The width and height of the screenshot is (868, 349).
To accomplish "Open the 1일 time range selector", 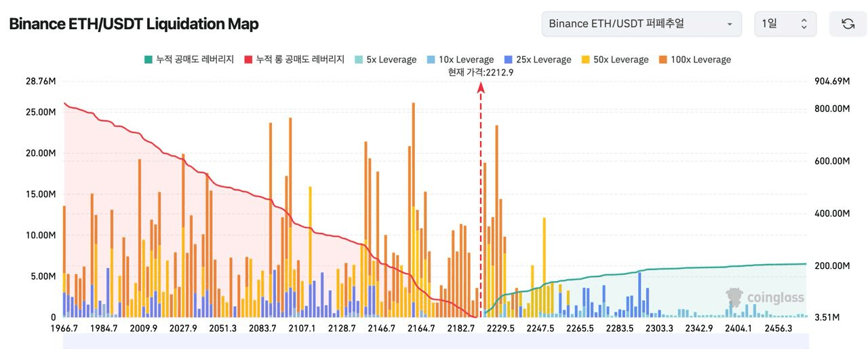I will click(x=785, y=24).
